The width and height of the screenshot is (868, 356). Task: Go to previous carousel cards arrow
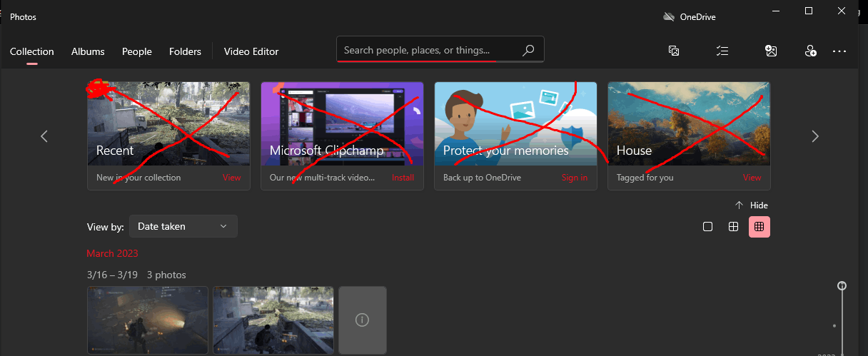[x=44, y=136]
